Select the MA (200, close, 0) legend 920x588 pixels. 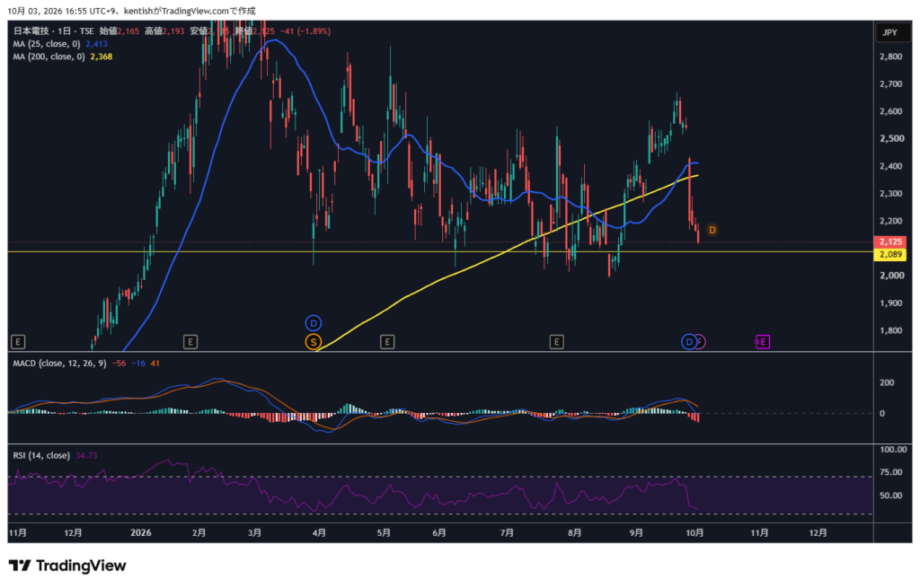[x=49, y=57]
